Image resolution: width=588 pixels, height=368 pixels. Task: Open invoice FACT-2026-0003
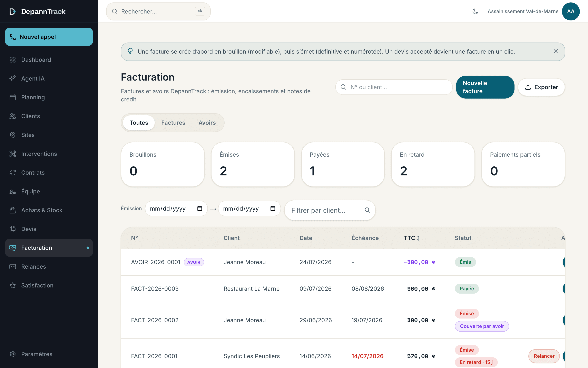(155, 289)
